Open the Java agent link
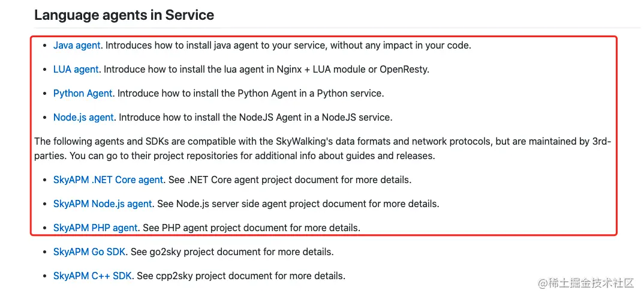This screenshot has width=644, height=299. point(77,46)
